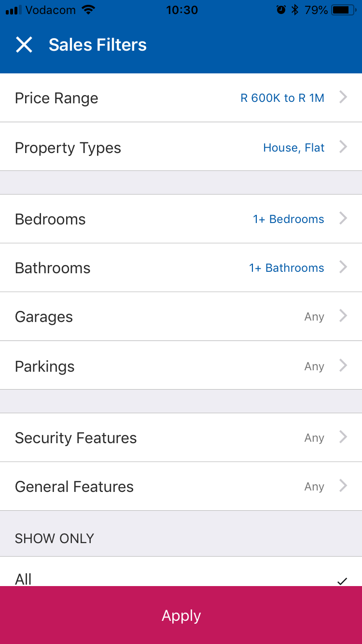Image resolution: width=362 pixels, height=644 pixels.
Task: Close the Sales Filters screen
Action: (x=24, y=45)
